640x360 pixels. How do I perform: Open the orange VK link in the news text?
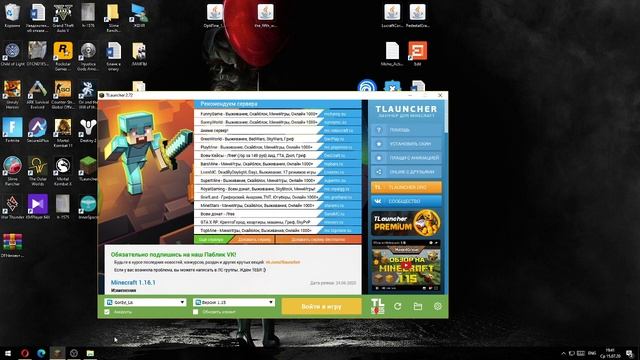pyautogui.click(x=282, y=262)
